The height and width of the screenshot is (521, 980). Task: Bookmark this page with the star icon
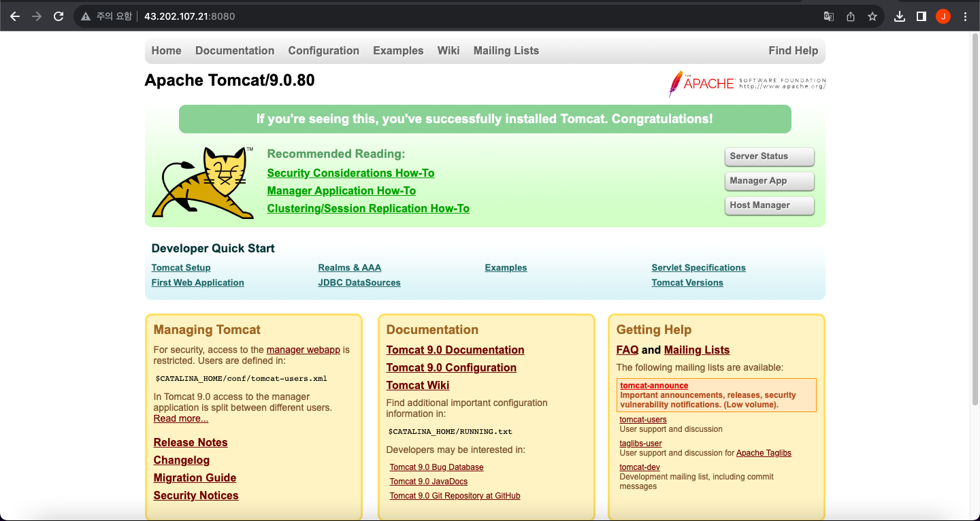click(872, 16)
